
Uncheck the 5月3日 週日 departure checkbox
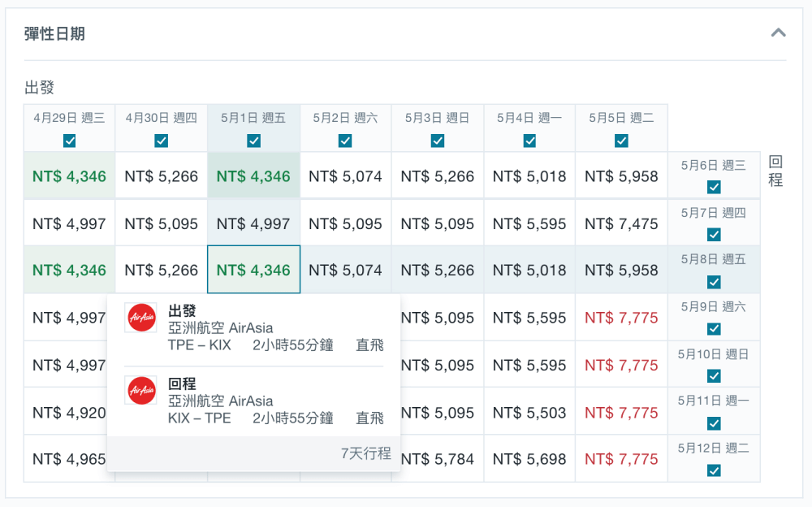(x=438, y=141)
